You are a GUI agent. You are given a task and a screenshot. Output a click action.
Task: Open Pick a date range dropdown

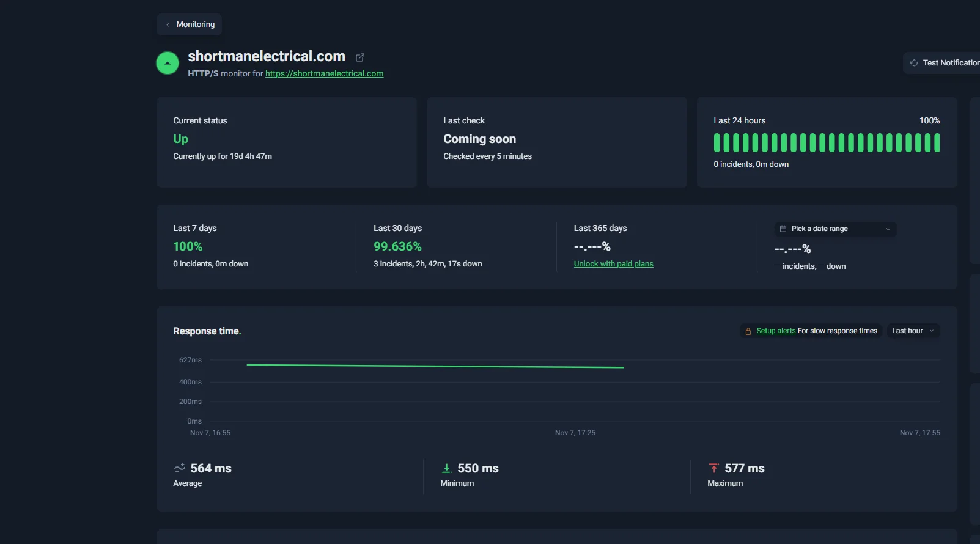[x=835, y=229]
